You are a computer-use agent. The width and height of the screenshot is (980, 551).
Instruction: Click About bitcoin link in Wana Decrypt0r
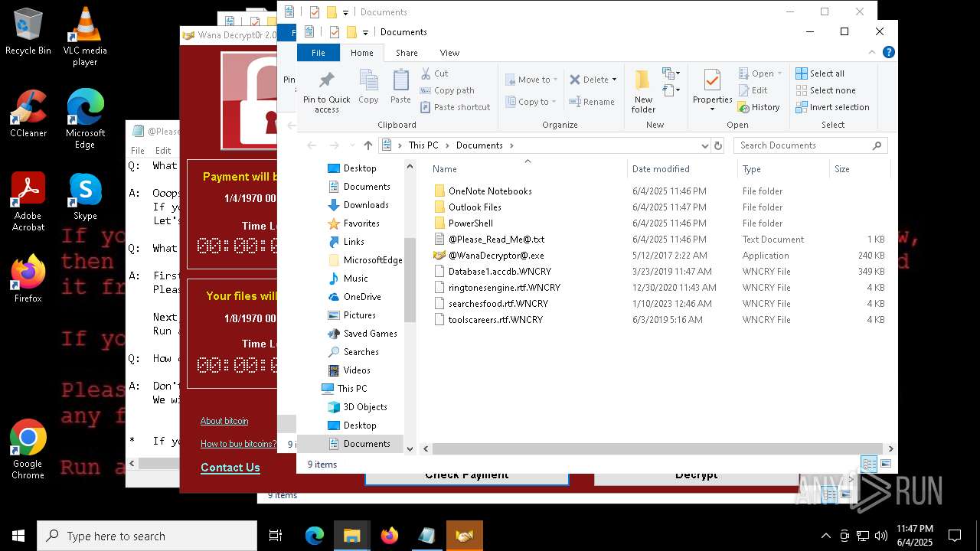pyautogui.click(x=224, y=421)
